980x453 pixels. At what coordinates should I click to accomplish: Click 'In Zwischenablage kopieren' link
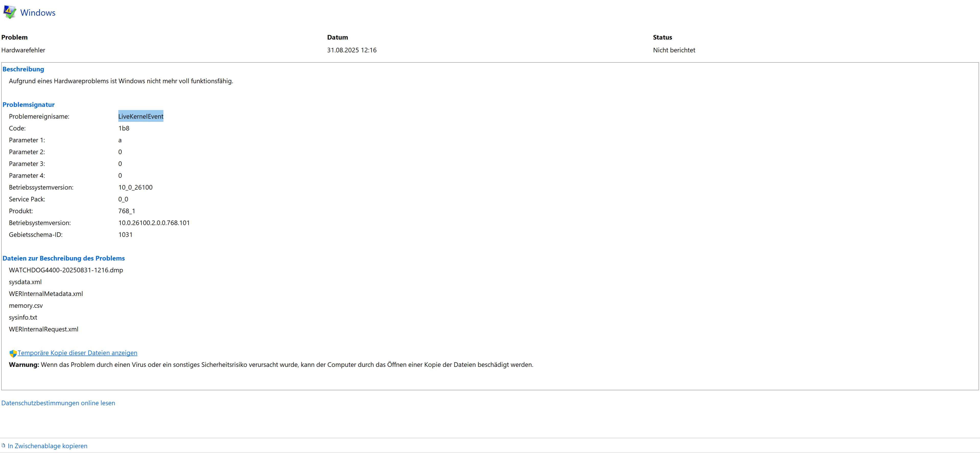(47, 446)
